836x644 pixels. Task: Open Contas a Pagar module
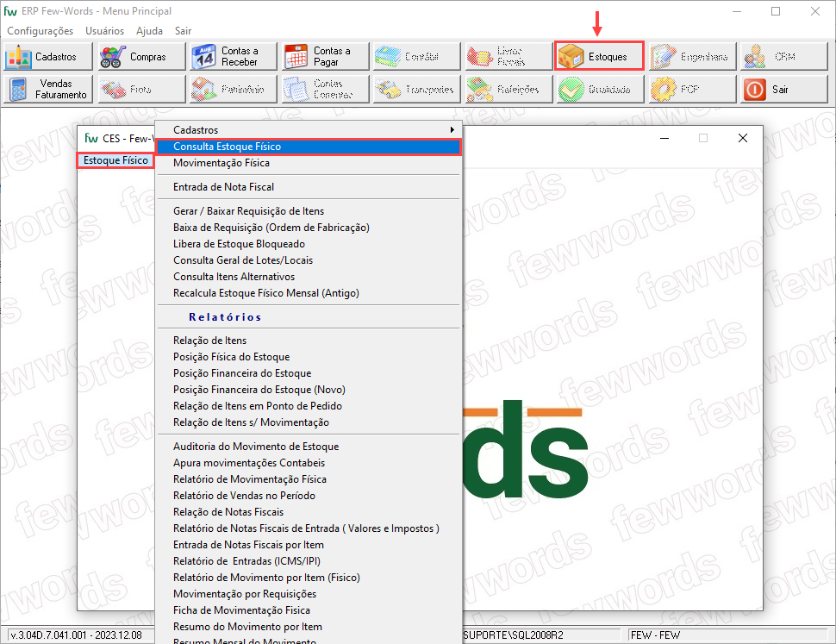coord(325,57)
